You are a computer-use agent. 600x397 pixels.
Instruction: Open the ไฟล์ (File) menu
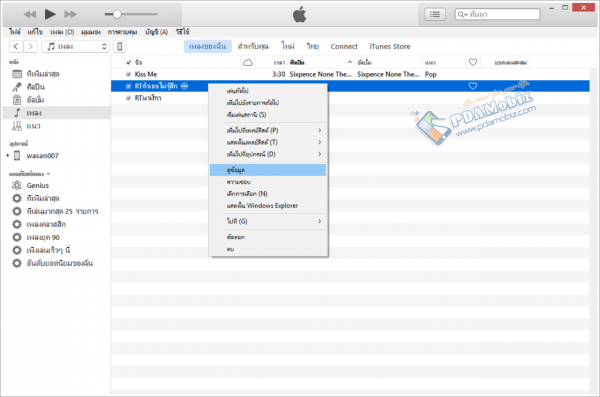pos(15,32)
